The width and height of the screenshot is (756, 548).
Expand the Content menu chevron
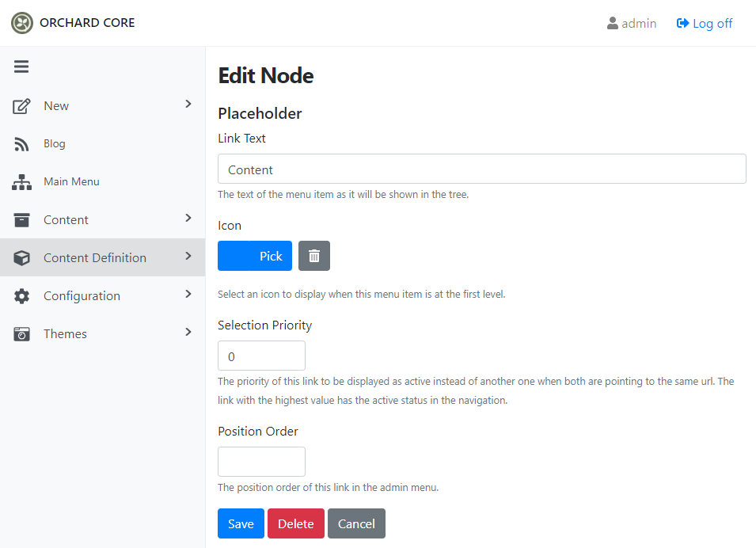[188, 218]
